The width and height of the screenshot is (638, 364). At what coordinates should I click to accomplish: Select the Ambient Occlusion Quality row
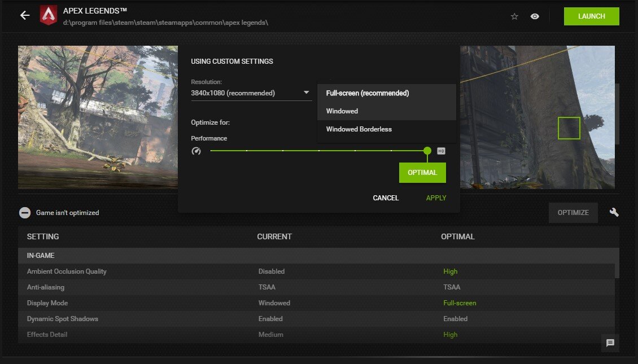tap(317, 271)
